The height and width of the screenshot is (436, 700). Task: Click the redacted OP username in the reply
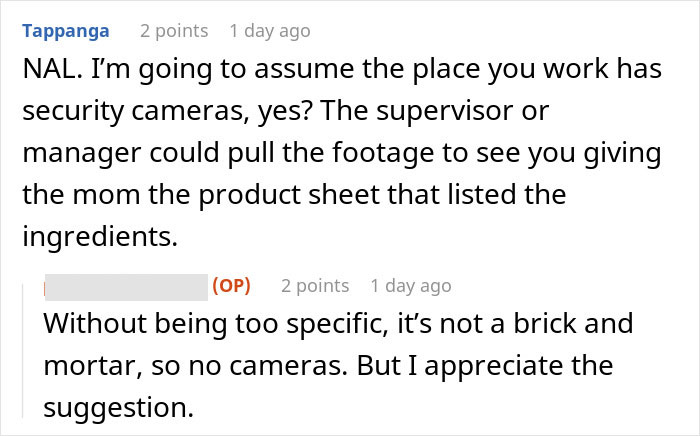pyautogui.click(x=127, y=286)
